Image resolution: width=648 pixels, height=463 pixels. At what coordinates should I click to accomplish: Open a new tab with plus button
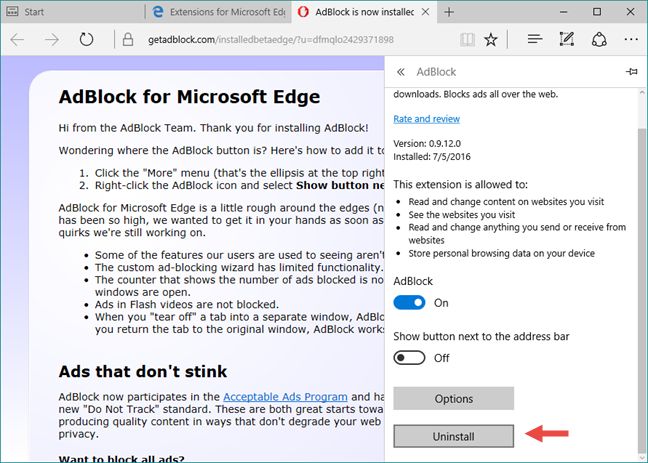coord(449,12)
